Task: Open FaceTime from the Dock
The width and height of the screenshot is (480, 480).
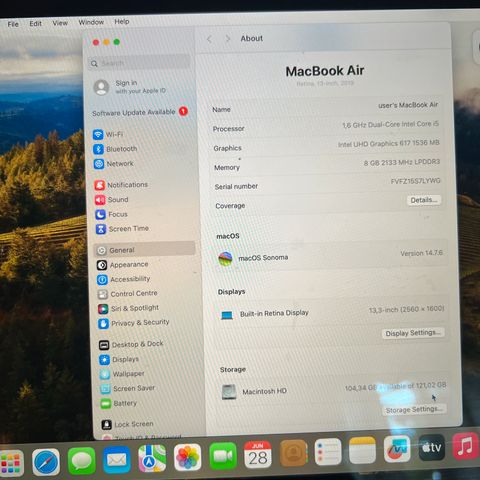Action: 223,456
